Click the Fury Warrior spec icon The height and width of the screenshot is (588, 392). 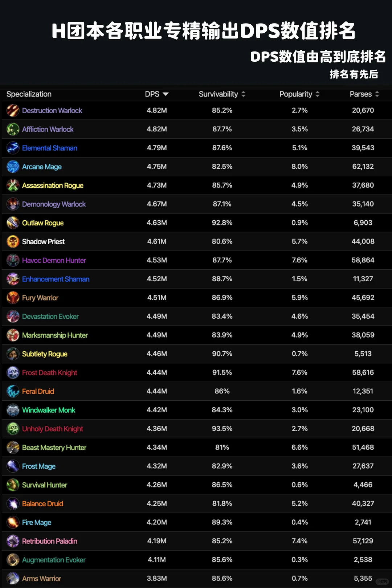(13, 298)
